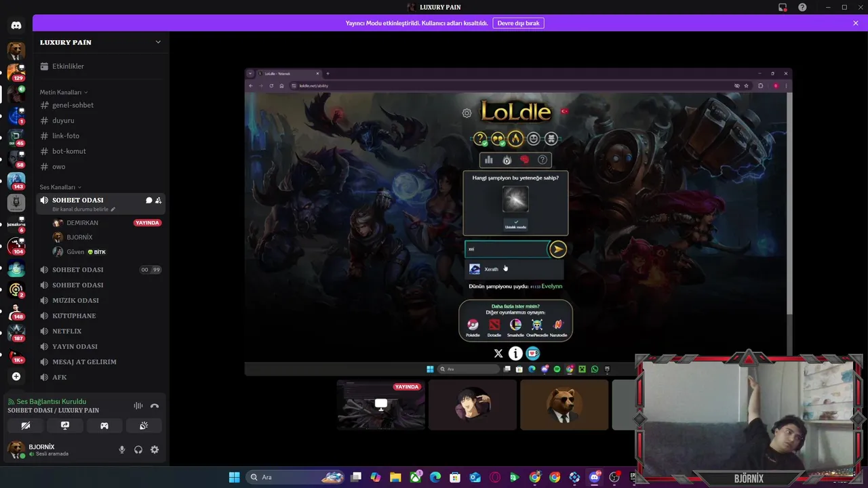Screen dimensions: 868x488
Task: Invite people icon on SOHBET ODASI channel
Action: 158,201
